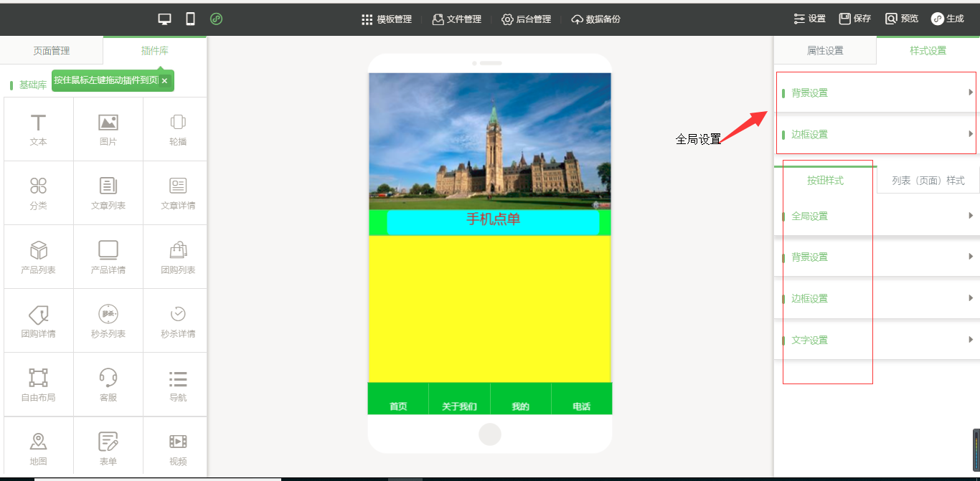The width and height of the screenshot is (980, 481).
Task: Pick the 地图 map plugin
Action: [x=39, y=449]
